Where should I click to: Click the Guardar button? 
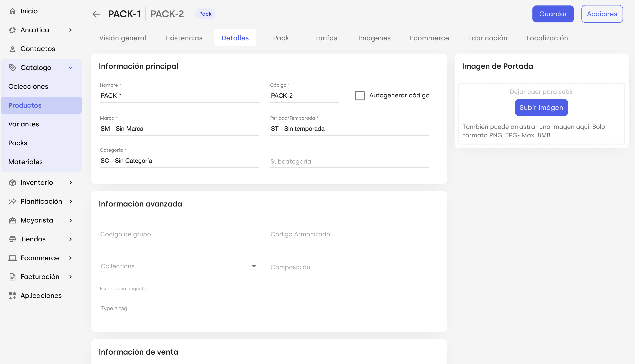553,14
